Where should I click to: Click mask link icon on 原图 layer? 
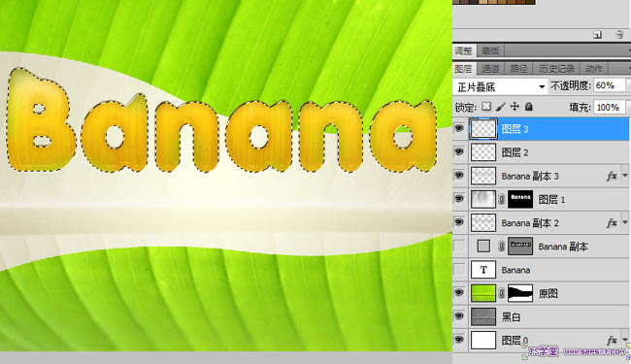[502, 293]
